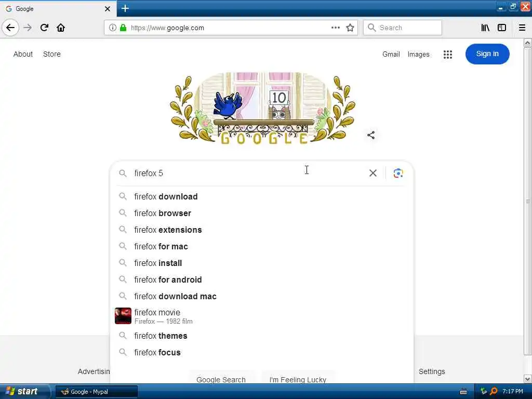532x399 pixels.
Task: Choose suggestion firefox download
Action: point(262,196)
